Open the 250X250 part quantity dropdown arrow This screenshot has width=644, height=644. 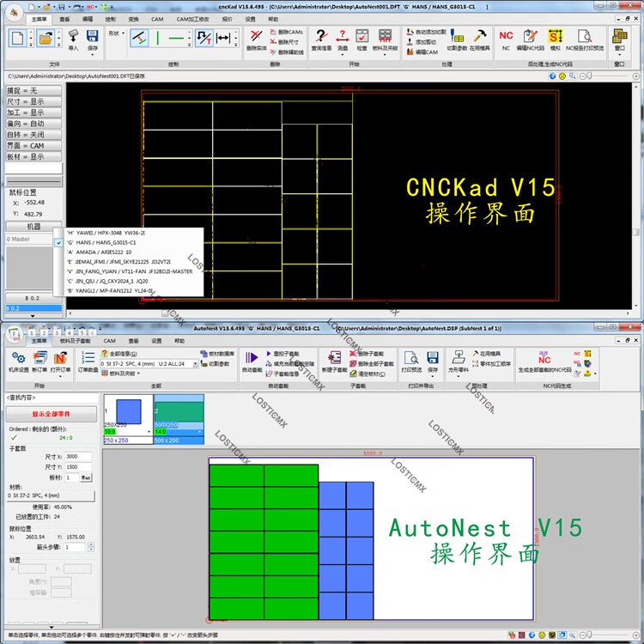149,432
